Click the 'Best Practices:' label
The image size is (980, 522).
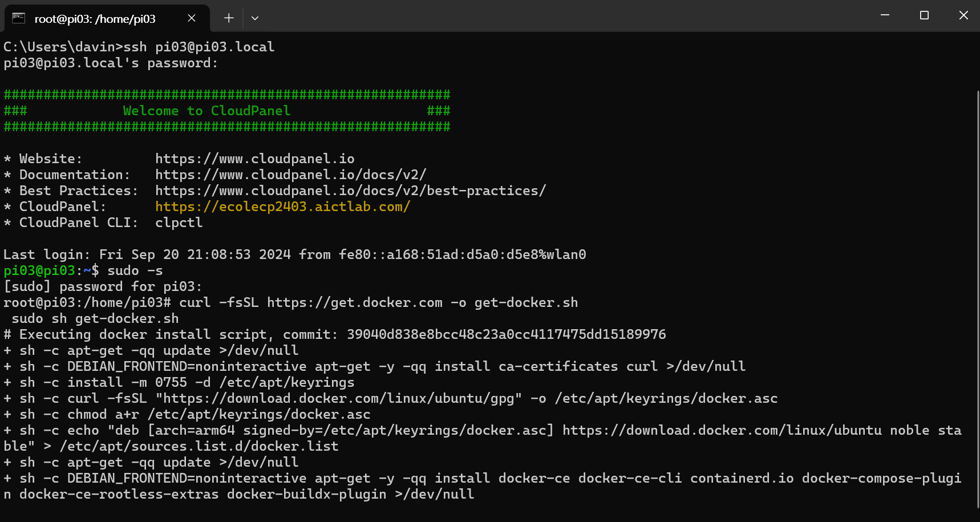click(x=79, y=191)
